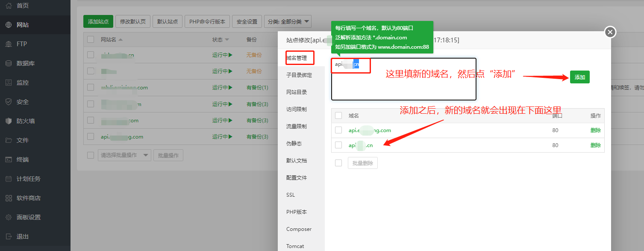
Task: Expand the 请选择批量操作 dropdown
Action: point(124,155)
